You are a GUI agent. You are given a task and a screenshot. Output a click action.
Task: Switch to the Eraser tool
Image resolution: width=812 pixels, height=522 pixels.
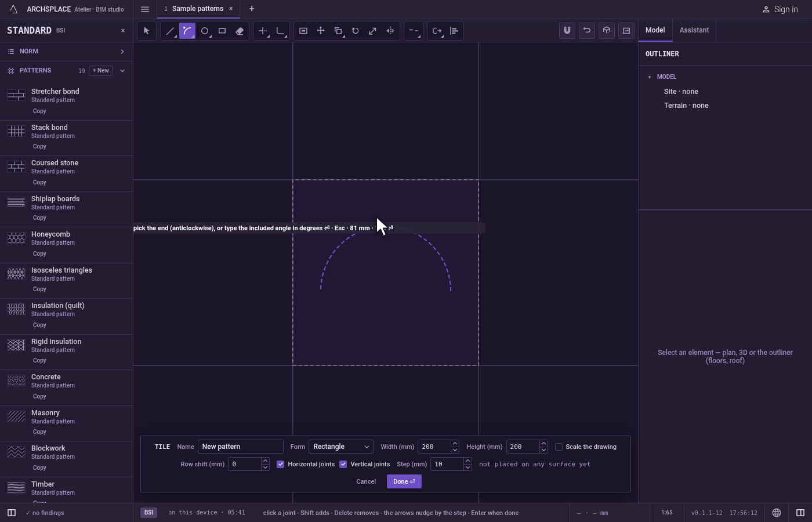click(240, 31)
